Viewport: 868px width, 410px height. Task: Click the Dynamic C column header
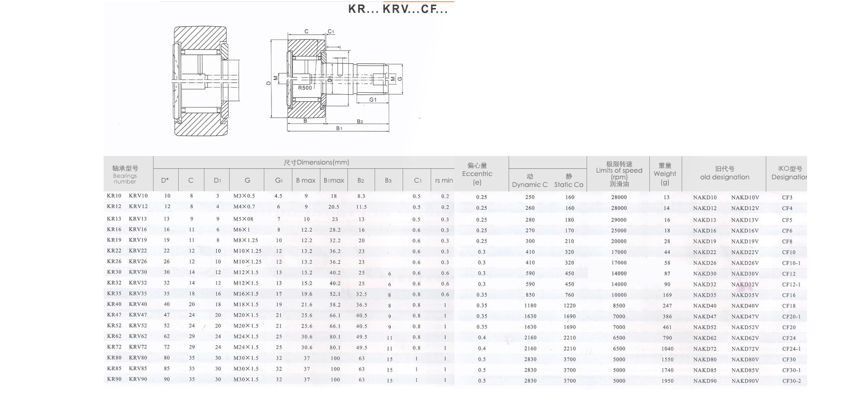(x=530, y=181)
